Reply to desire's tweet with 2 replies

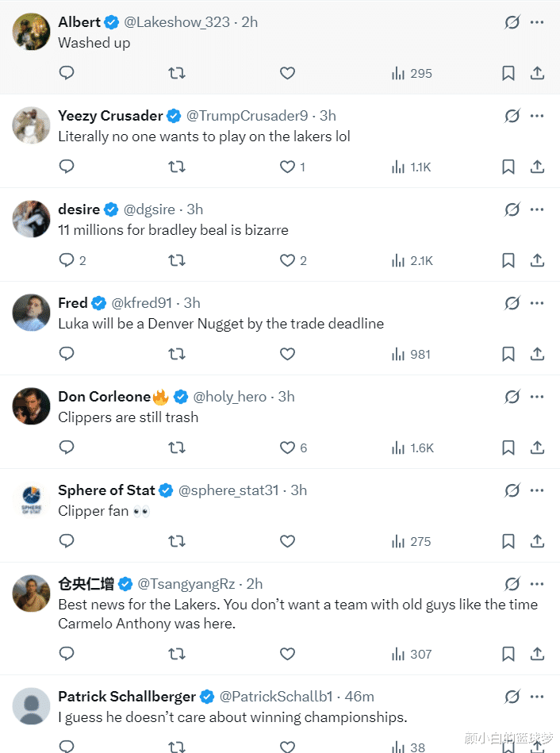(x=67, y=260)
